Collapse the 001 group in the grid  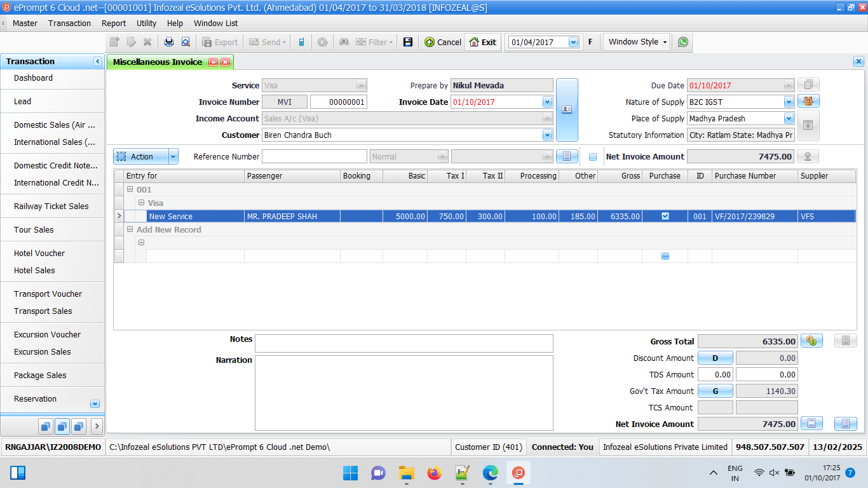130,189
